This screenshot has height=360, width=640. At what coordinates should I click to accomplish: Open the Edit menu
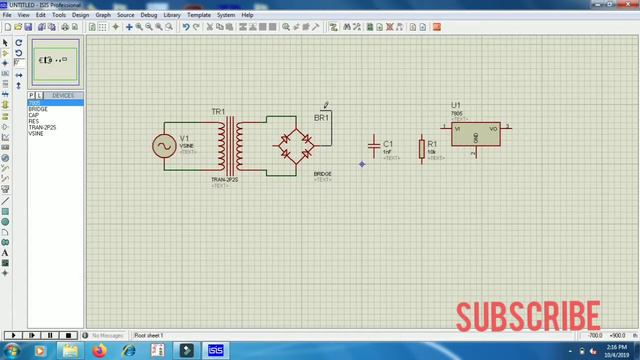coord(40,15)
